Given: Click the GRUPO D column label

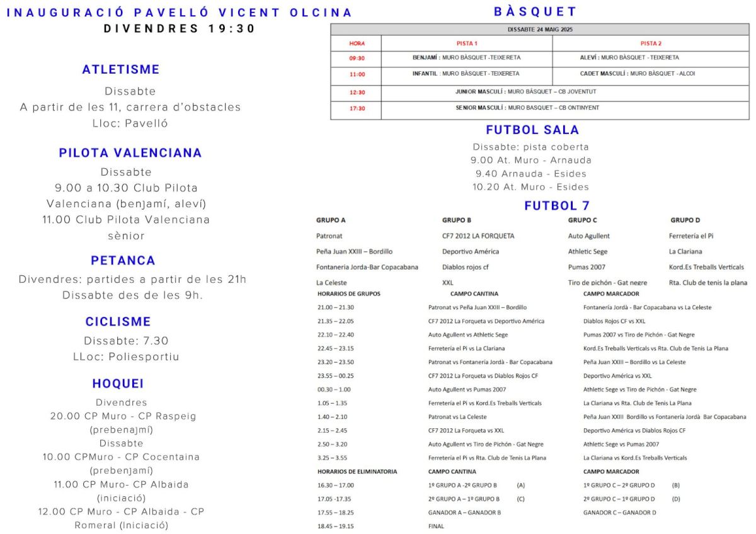Looking at the screenshot, I should pyautogui.click(x=685, y=220).
